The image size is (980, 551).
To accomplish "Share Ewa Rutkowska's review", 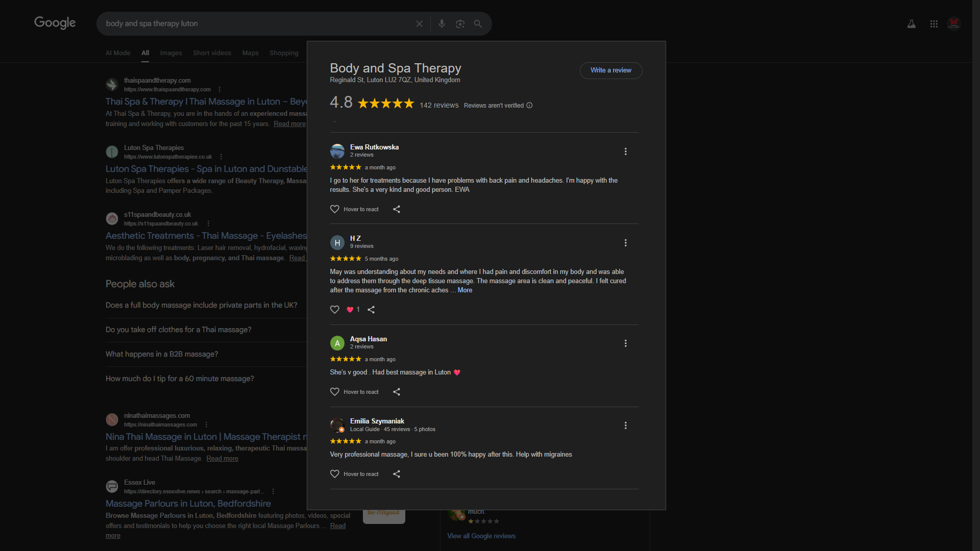I will [397, 209].
